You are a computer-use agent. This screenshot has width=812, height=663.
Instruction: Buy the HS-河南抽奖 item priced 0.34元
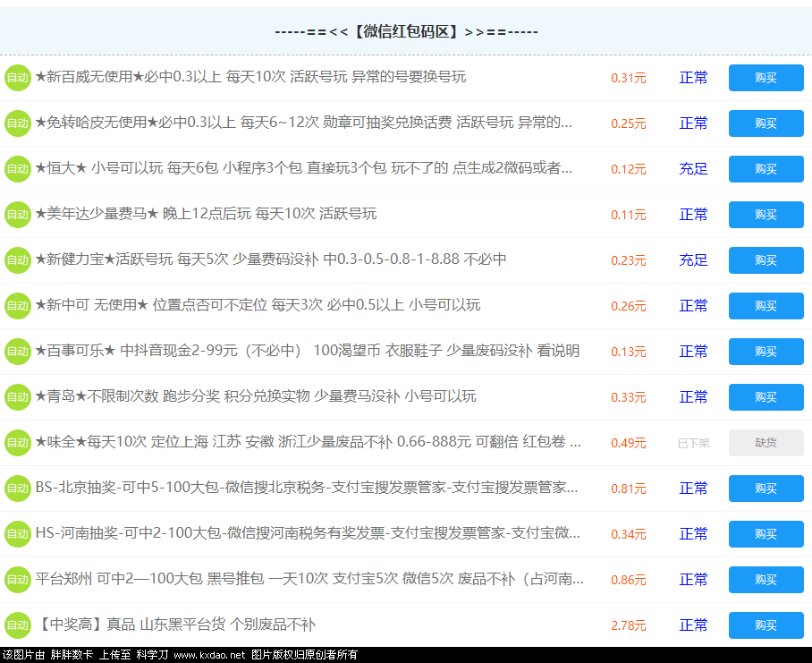pos(765,533)
